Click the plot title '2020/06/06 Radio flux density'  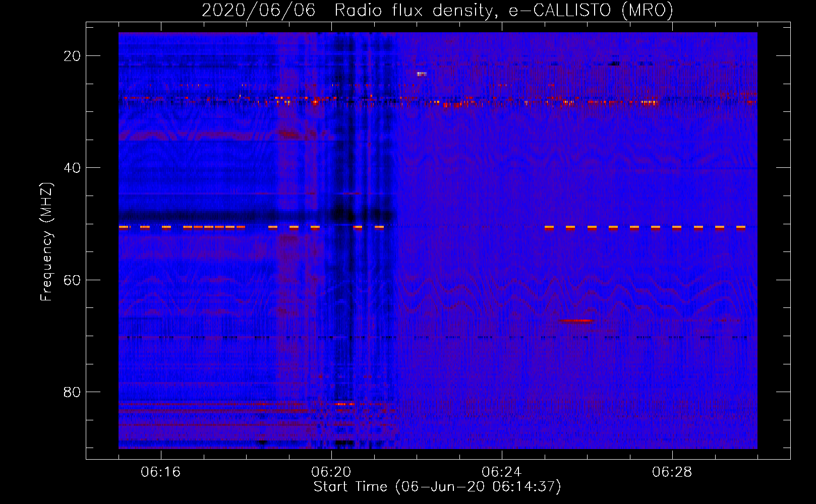click(437, 10)
